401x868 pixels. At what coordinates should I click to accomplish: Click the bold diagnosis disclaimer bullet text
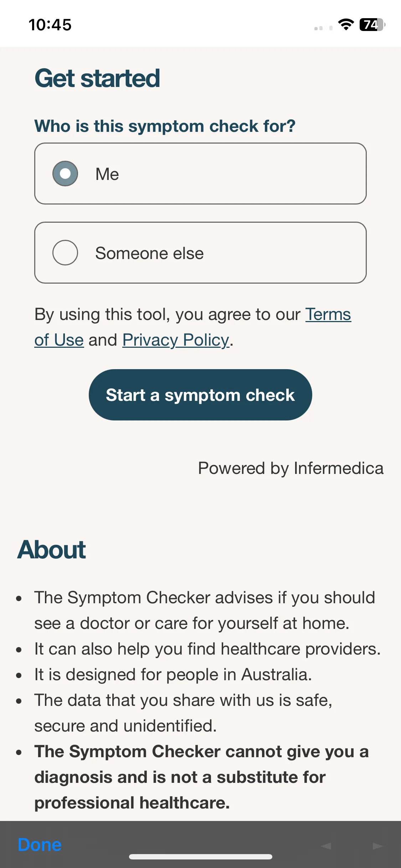tap(201, 777)
